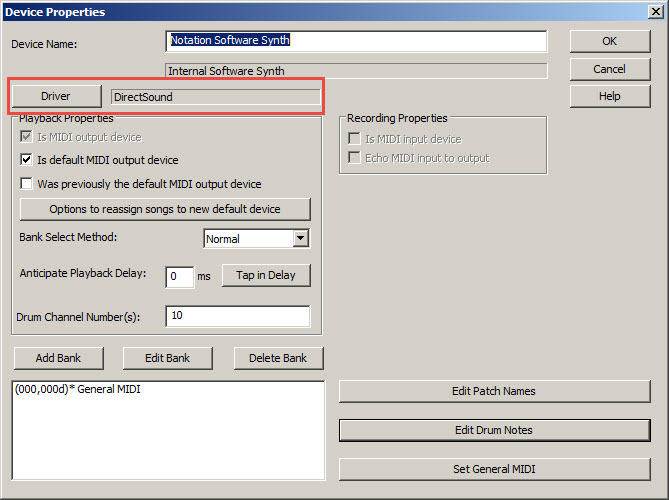Screen dimensions: 669x500
Task: Click the Driver button
Action: click(56, 96)
